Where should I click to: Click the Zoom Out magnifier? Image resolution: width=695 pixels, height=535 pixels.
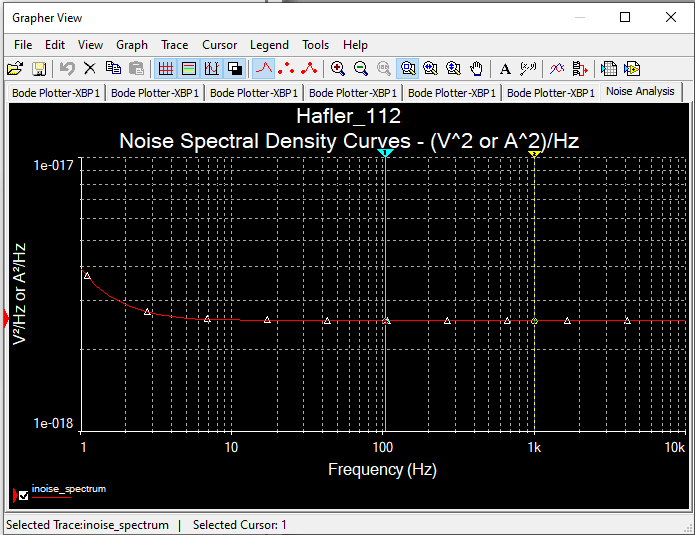(361, 69)
